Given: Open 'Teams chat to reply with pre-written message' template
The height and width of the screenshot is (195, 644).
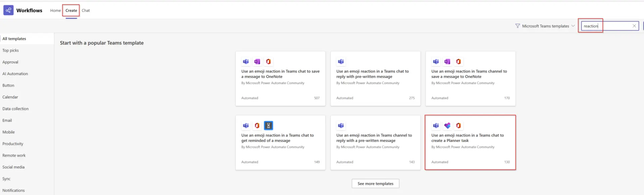Looking at the screenshot, I should coord(375,78).
